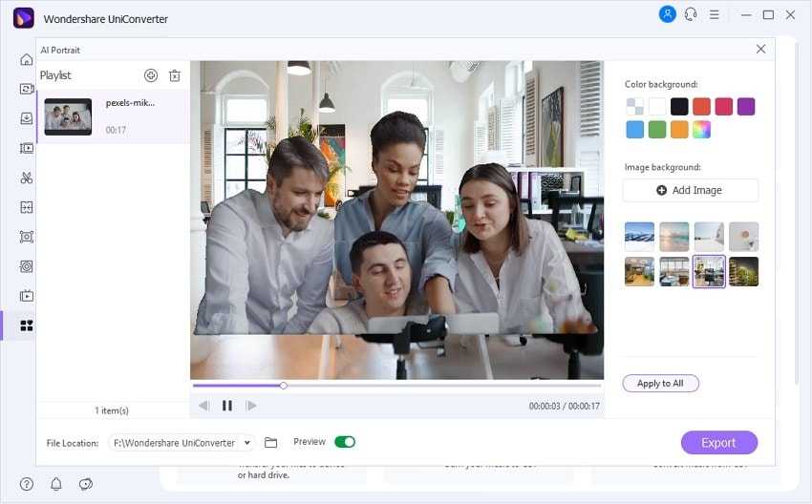Select the purple color background swatch
This screenshot has height=504, width=812.
746,107
